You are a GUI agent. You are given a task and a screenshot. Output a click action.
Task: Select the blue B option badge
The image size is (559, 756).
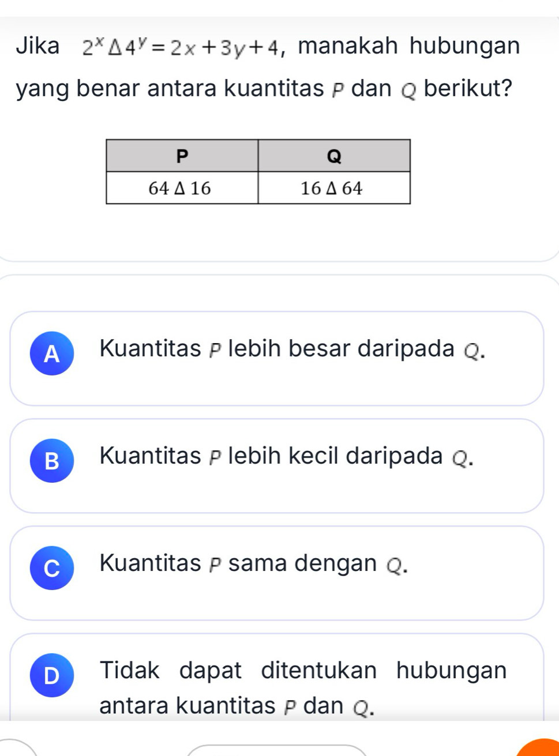[x=52, y=461]
